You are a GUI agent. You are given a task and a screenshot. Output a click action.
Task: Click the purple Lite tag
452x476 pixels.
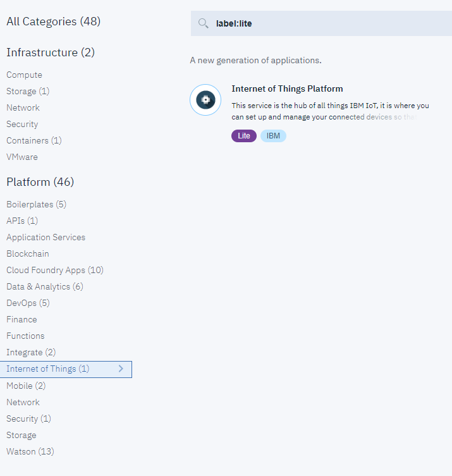[x=244, y=136]
